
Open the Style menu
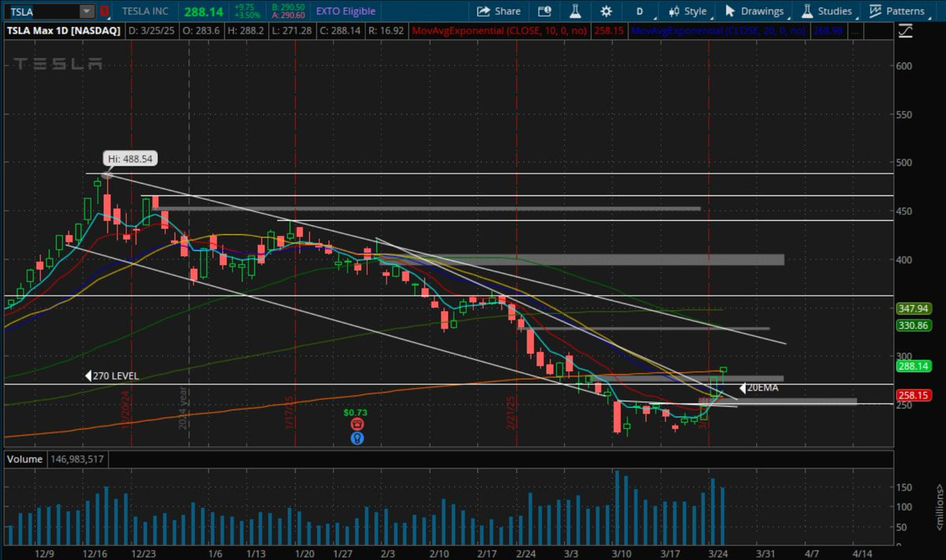688,11
